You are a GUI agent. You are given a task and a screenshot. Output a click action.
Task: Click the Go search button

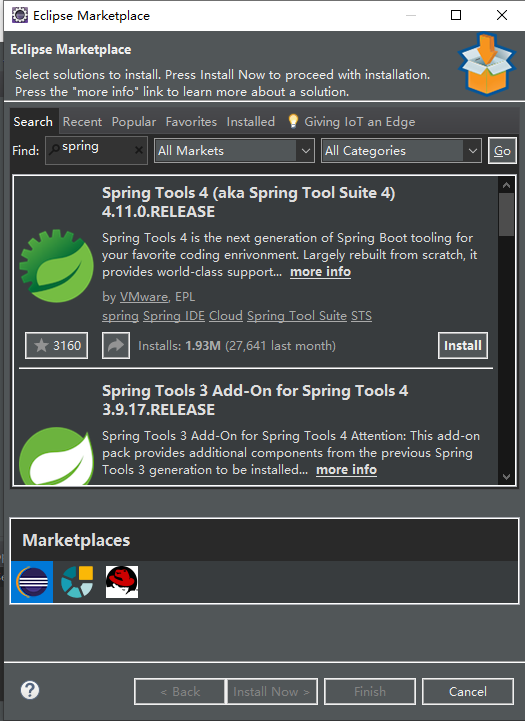[502, 150]
